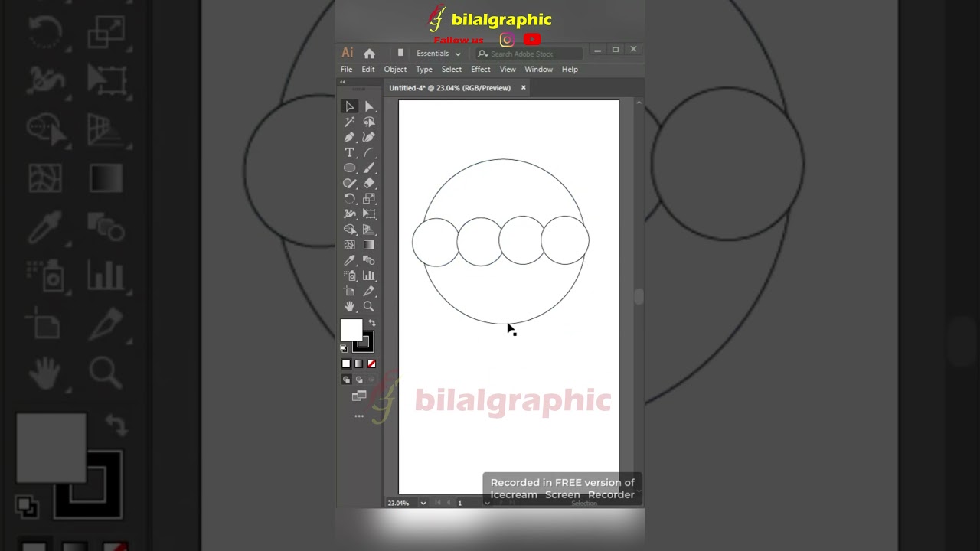The image size is (980, 551).
Task: Select the Blend tool
Action: point(369,260)
